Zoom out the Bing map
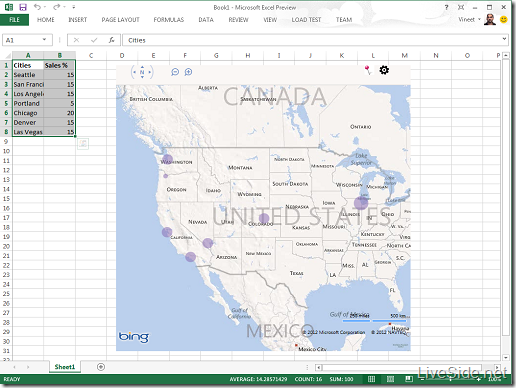 pyautogui.click(x=175, y=72)
